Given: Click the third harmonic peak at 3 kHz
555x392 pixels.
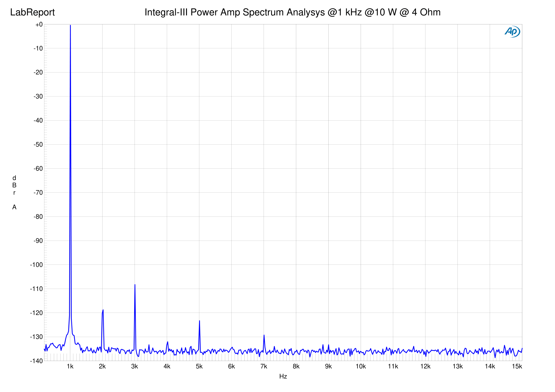Looking at the screenshot, I should 135,285.
